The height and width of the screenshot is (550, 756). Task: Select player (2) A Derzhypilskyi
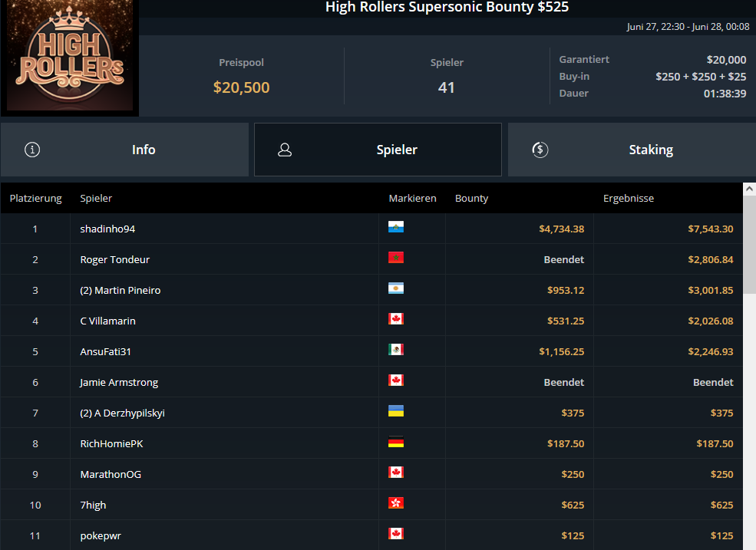(123, 413)
